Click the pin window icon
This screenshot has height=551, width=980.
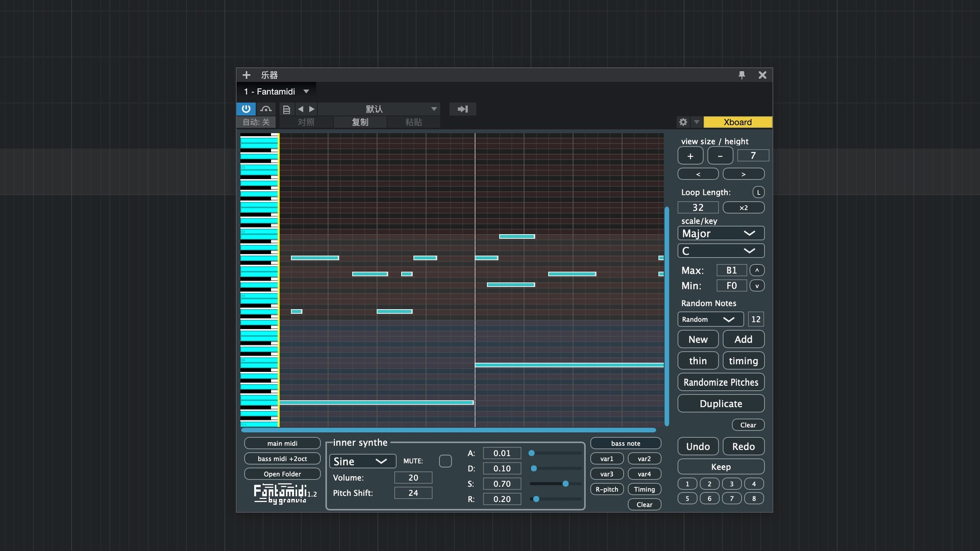click(742, 75)
